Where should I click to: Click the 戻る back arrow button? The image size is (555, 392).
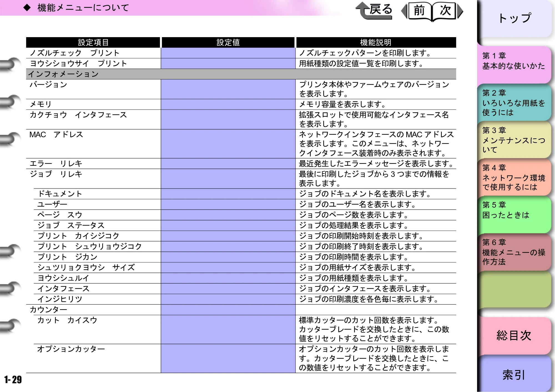click(374, 11)
